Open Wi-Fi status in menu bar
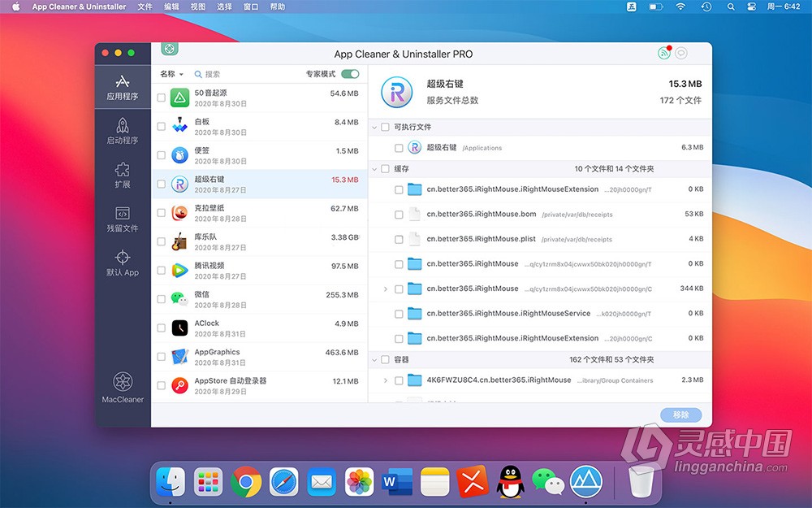The height and width of the screenshot is (508, 812). click(x=680, y=7)
